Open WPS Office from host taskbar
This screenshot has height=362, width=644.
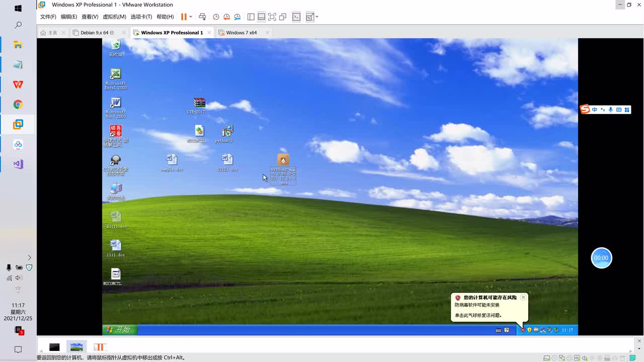click(x=18, y=84)
